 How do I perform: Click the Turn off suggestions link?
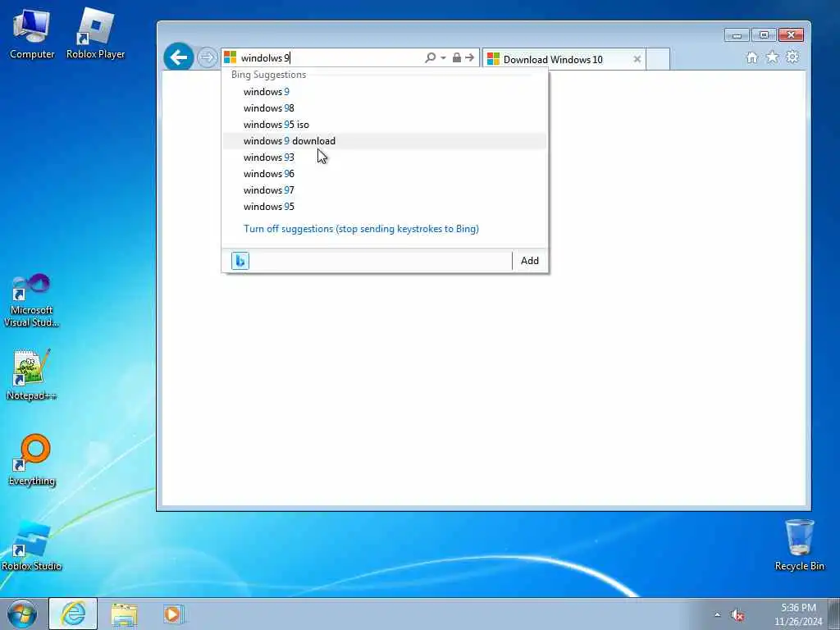point(361,229)
